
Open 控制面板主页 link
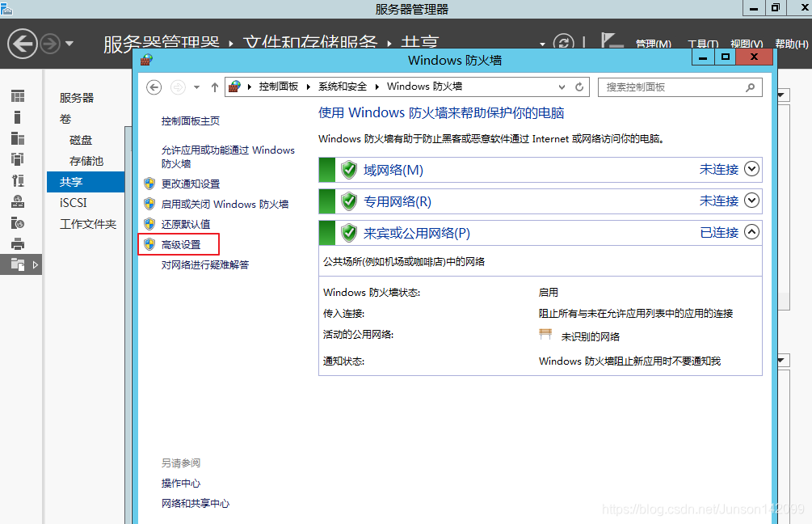click(x=191, y=120)
